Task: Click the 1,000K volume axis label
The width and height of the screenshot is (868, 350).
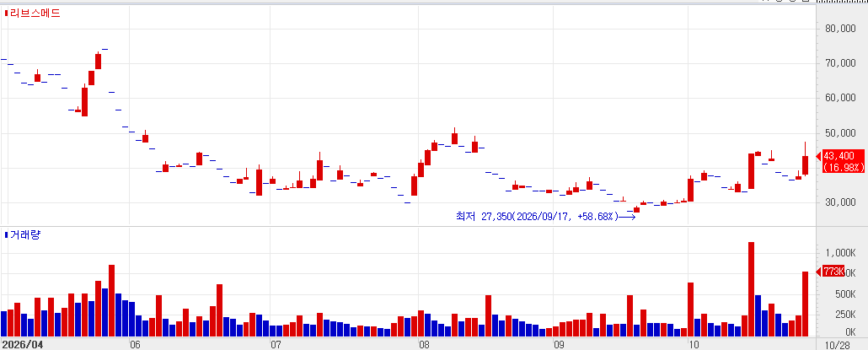Action: (x=840, y=253)
